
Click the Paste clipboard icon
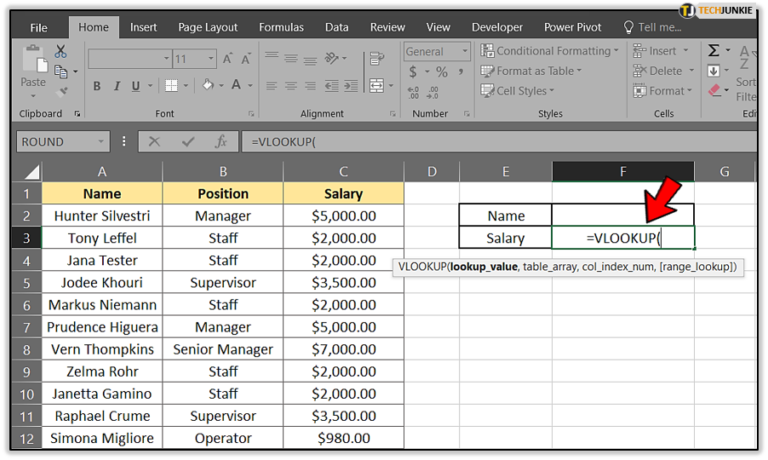(x=35, y=60)
